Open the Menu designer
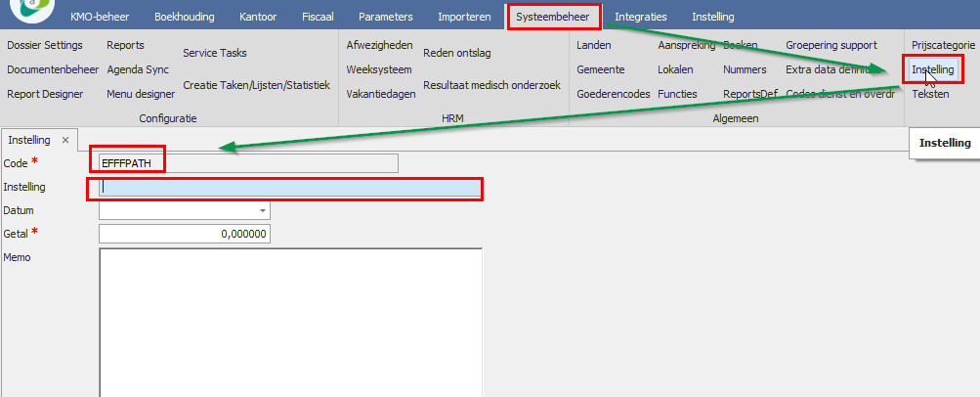The image size is (980, 397). click(x=141, y=94)
